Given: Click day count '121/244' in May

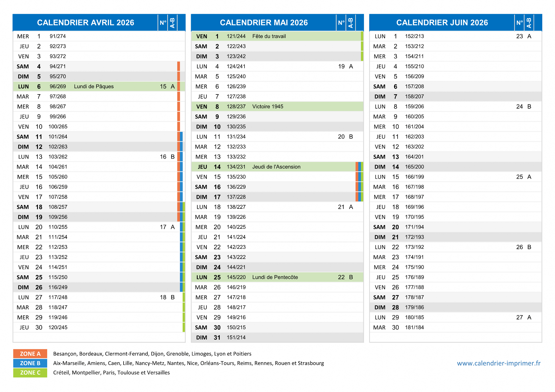Looking at the screenshot, I should click(236, 36).
